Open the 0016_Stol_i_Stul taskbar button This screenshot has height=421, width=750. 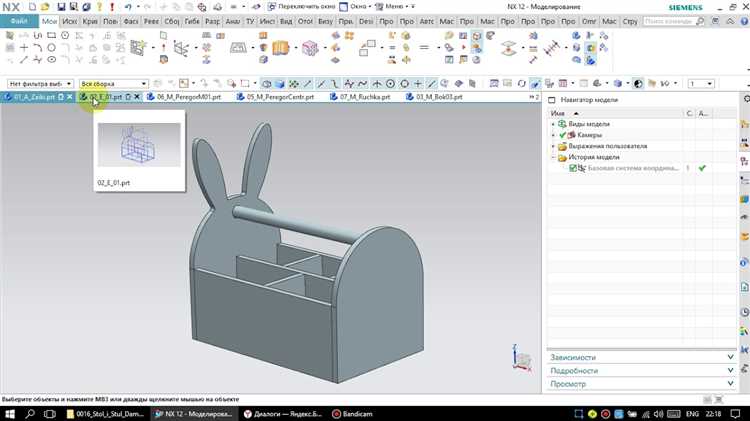coord(104,414)
